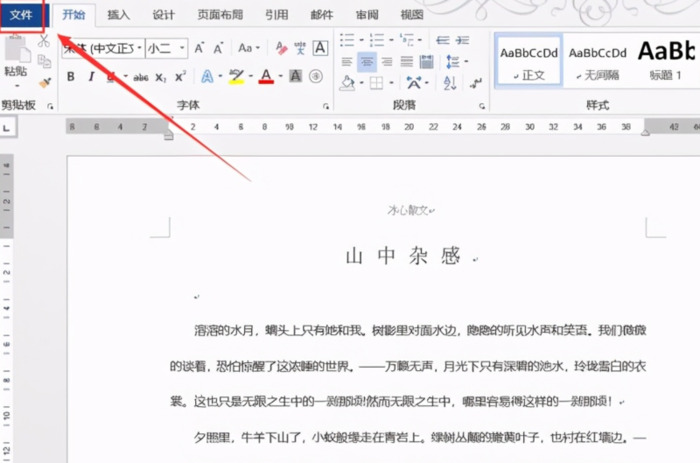
Task: Toggle subscript formatting
Action: (x=160, y=77)
